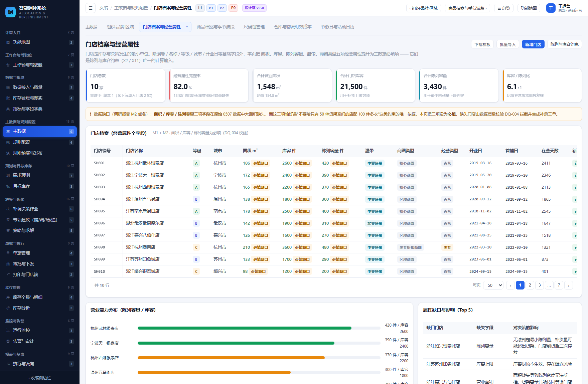Open 数据接入与质量 in sidebar
Image resolution: width=588 pixels, height=384 pixels.
click(40, 87)
